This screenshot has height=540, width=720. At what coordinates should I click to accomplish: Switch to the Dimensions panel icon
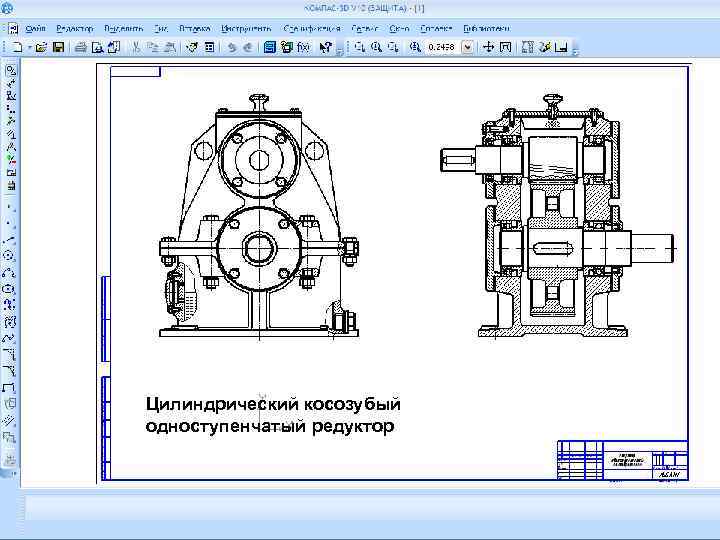click(11, 83)
